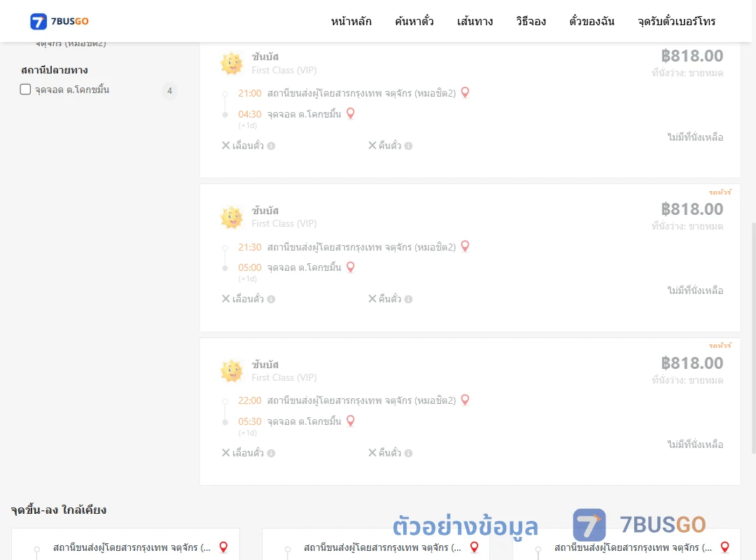
Task: Click the ฿818.00 price on 21:00 trip
Action: 692,56
